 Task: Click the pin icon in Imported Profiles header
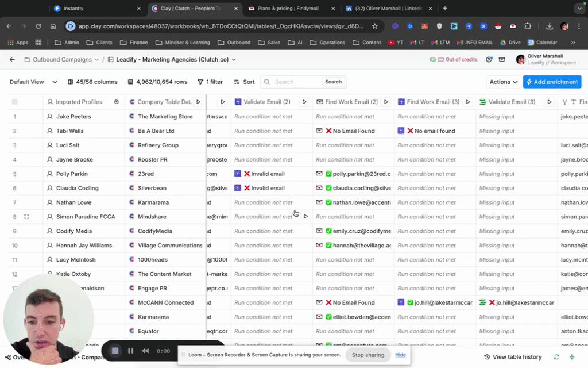click(x=117, y=102)
